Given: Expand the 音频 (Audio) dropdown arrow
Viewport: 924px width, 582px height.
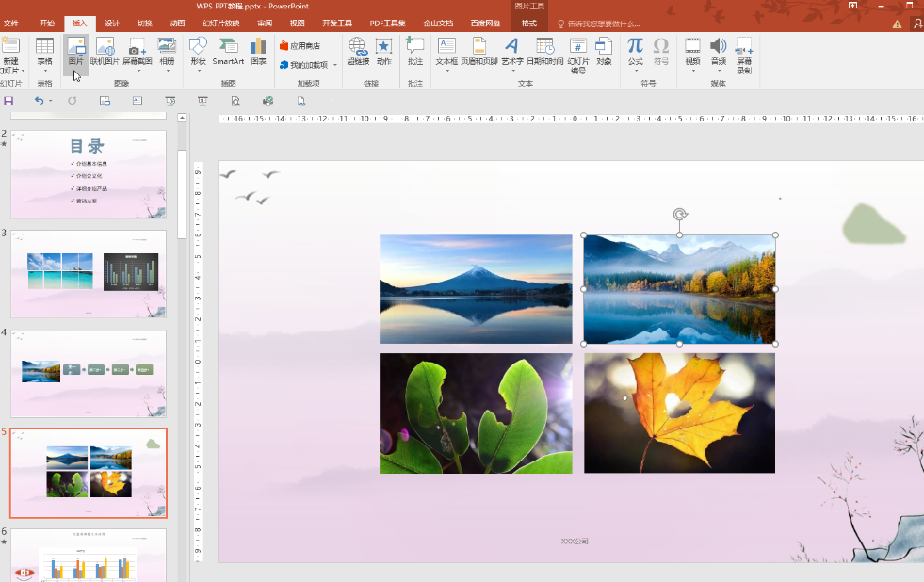Looking at the screenshot, I should click(719, 71).
